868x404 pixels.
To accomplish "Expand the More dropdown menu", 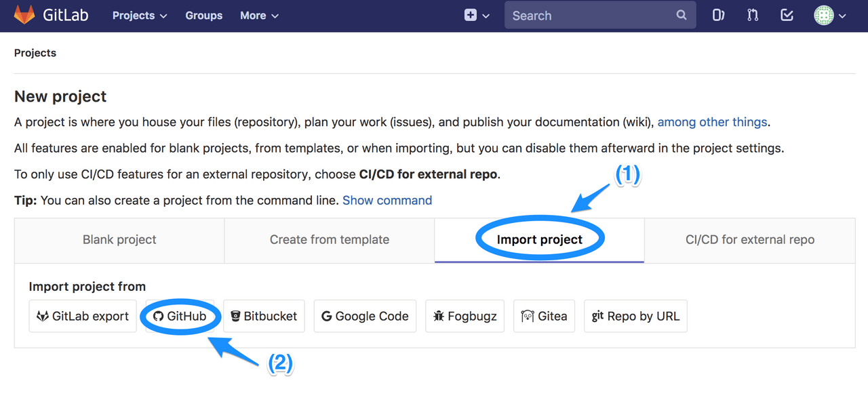I will (x=259, y=16).
